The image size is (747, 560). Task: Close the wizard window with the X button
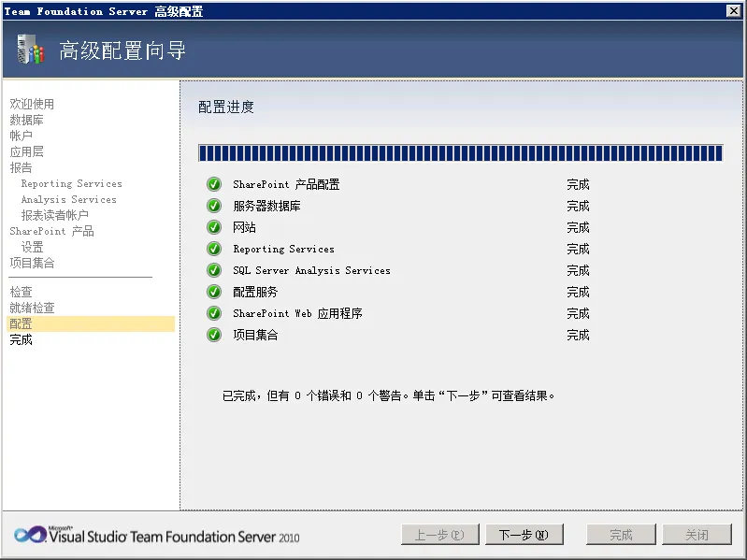click(x=734, y=10)
